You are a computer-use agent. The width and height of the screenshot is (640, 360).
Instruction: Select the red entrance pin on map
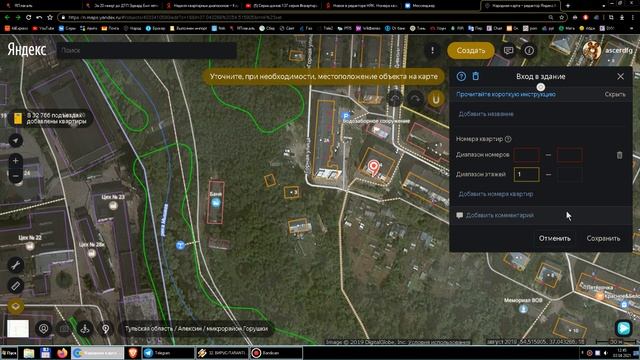pyautogui.click(x=373, y=167)
